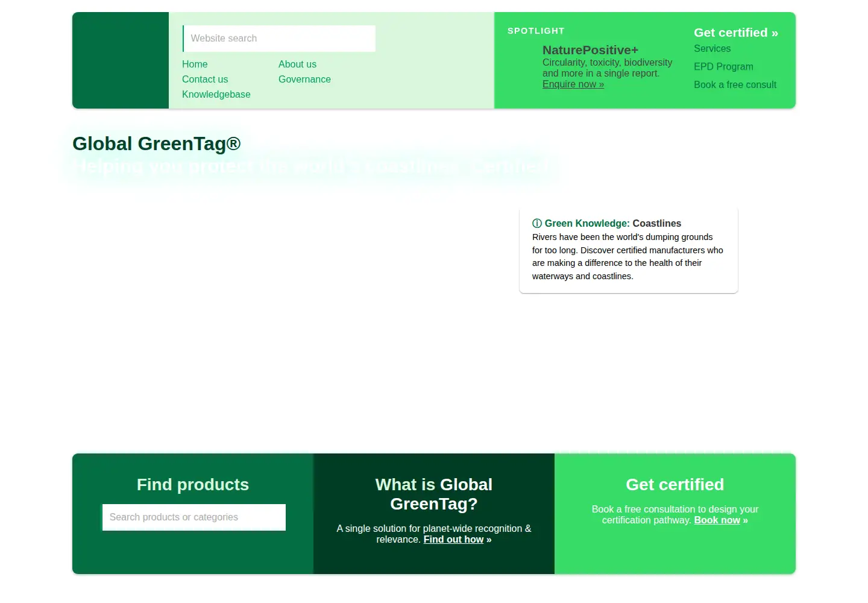Follow the Find out how » link
The image size is (868, 603).
[x=458, y=540]
